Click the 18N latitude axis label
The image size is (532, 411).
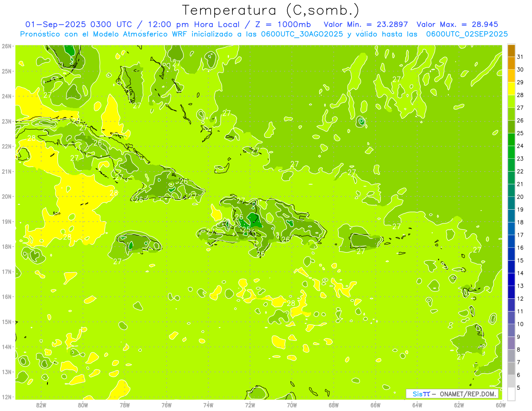6,247
